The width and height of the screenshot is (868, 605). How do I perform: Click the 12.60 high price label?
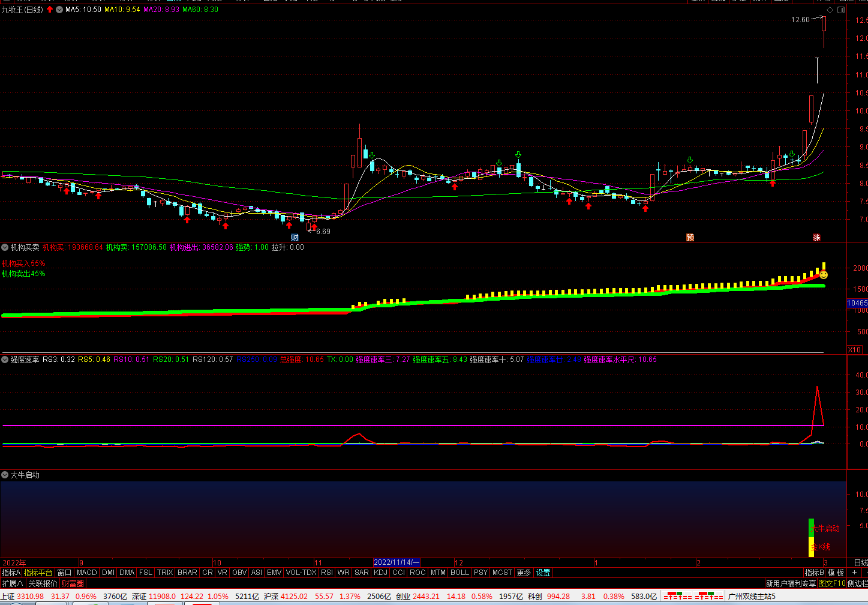point(800,20)
